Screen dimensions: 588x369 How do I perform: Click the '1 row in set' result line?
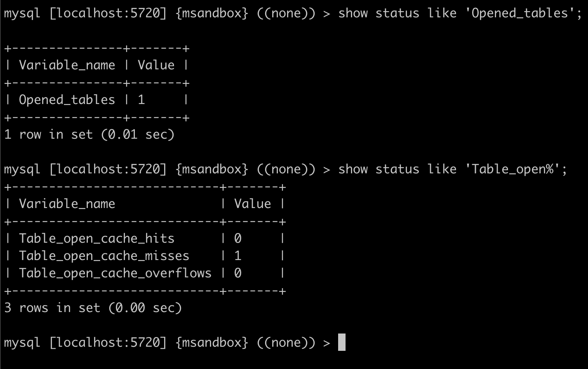tap(89, 135)
